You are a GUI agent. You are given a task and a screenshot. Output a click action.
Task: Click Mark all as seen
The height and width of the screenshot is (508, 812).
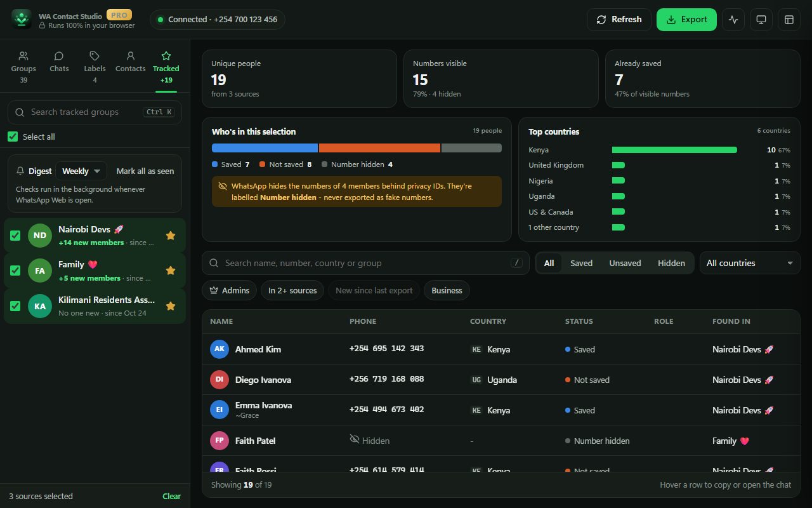point(145,171)
